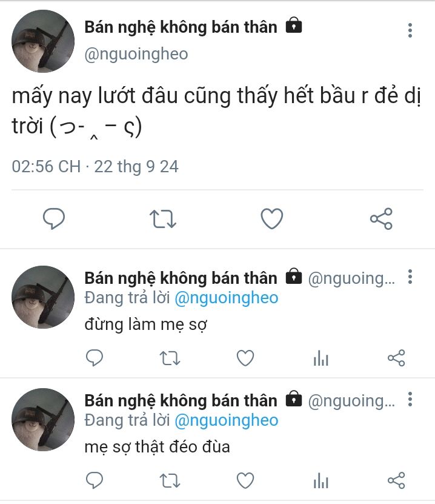
Task: Retweet the main tweet
Action: (163, 218)
